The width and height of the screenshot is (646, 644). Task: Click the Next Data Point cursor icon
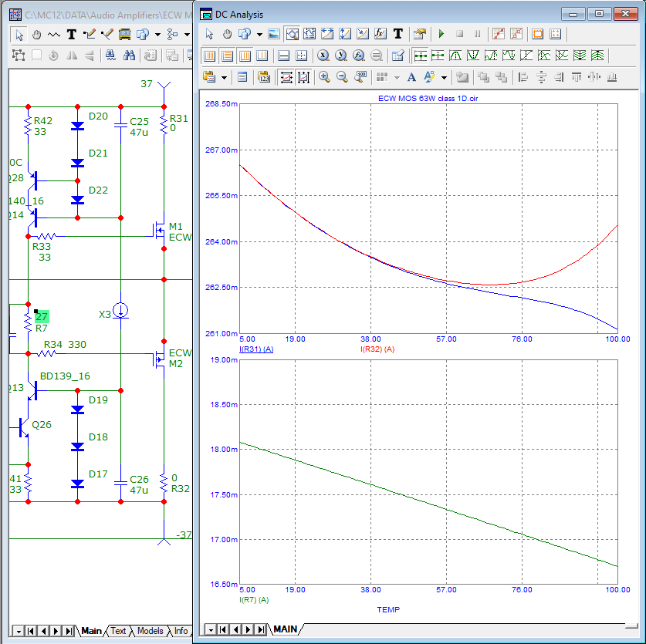pos(420,56)
